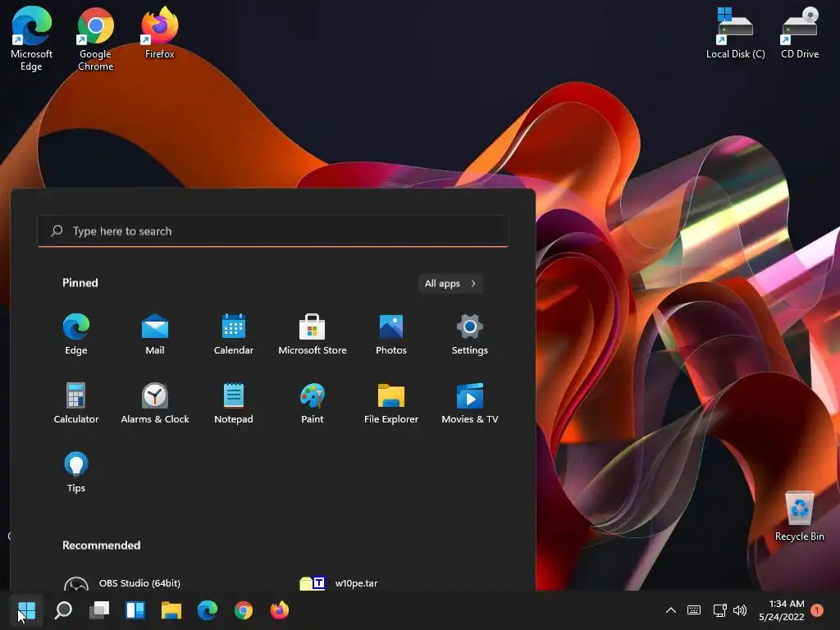Screen dimensions: 840x630
Task: Select the Recycle Bin on desktop
Action: 800,516
